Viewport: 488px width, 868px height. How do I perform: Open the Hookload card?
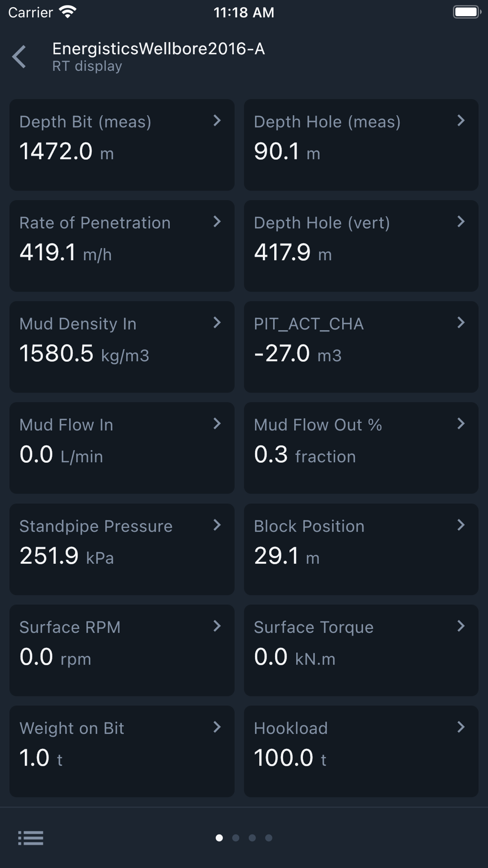[361, 751]
